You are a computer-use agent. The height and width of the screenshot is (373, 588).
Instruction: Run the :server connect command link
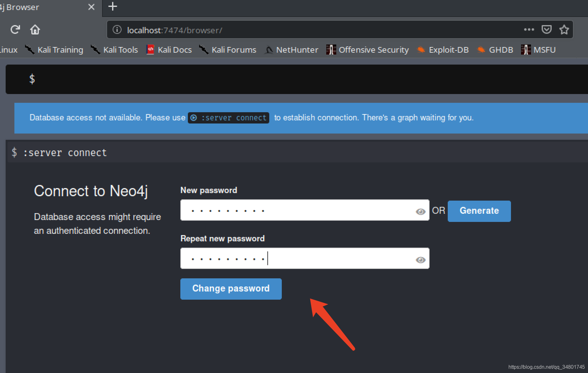pos(229,118)
